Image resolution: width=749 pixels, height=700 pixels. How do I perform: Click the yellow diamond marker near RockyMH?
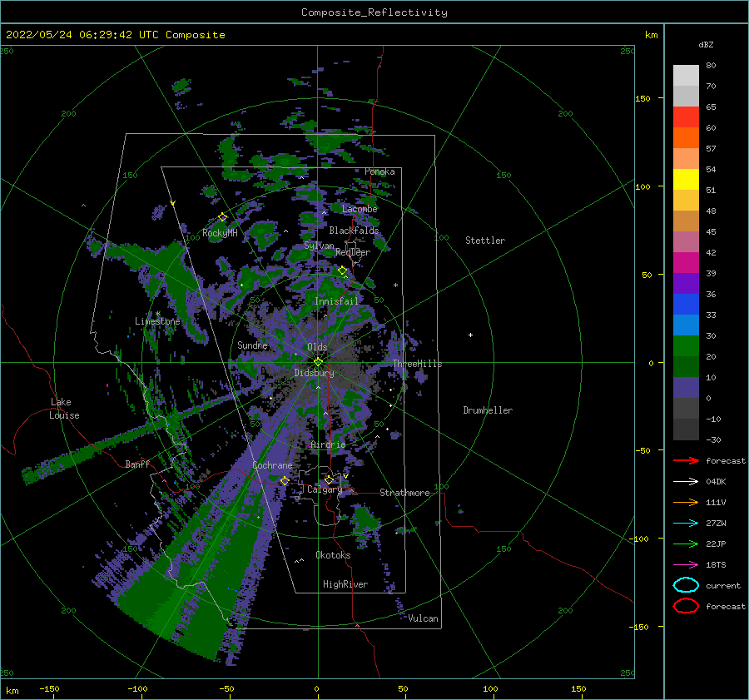click(x=222, y=217)
